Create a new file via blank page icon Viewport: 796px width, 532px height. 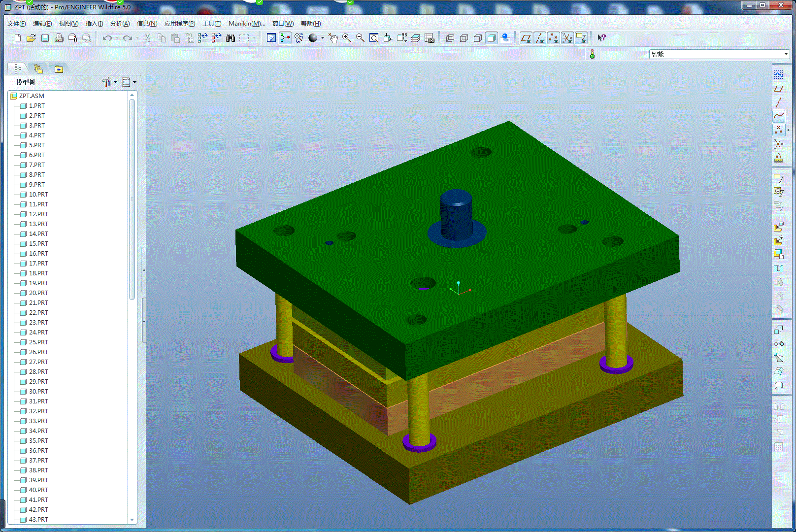(x=18, y=38)
